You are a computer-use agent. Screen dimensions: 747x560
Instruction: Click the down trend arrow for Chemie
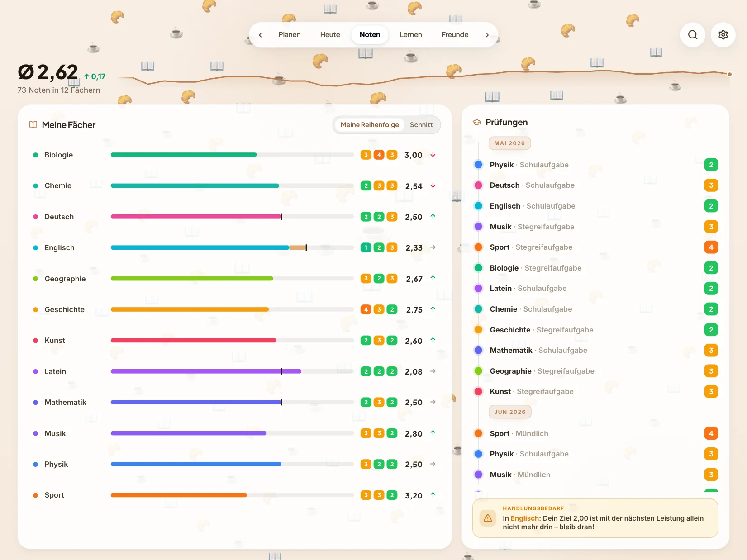(x=433, y=185)
